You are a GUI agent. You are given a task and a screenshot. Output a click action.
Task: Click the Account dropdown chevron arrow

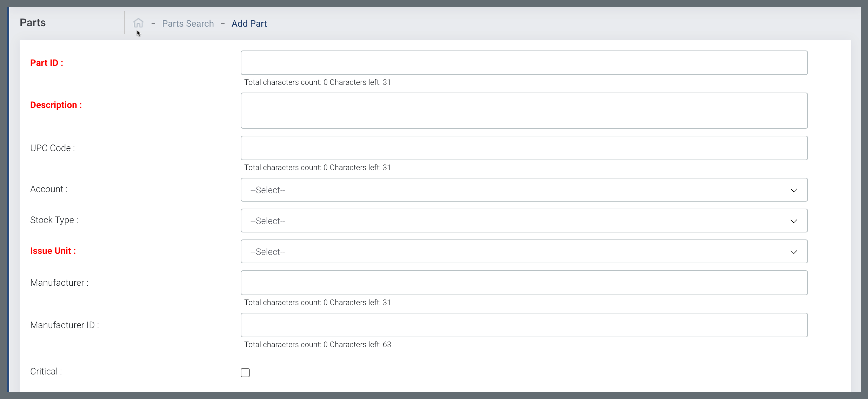tap(794, 190)
